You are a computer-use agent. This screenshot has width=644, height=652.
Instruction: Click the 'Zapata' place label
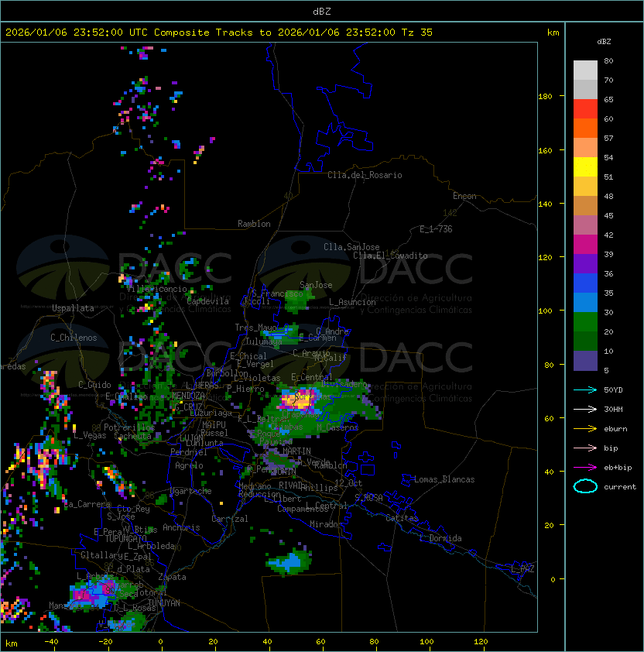click(172, 577)
